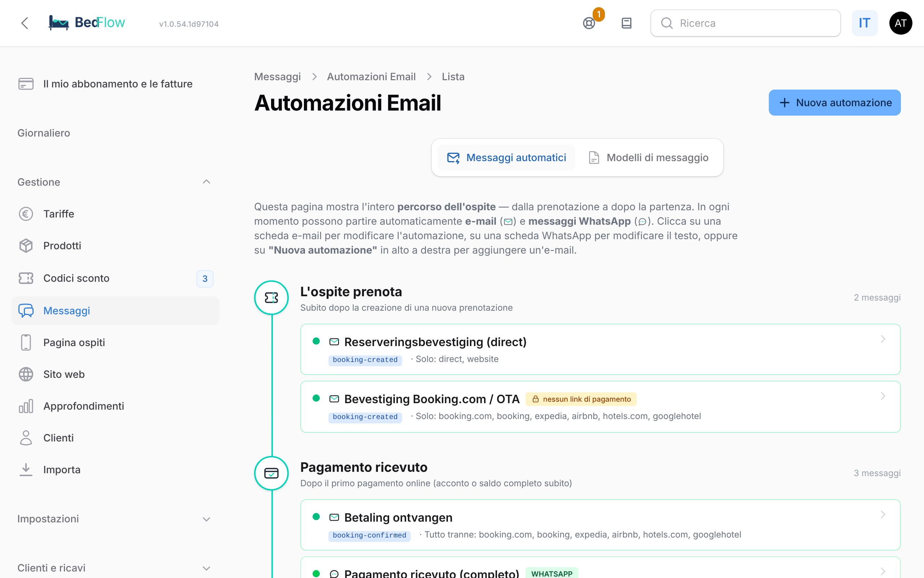Open the AT user avatar menu
This screenshot has width=924, height=578.
click(901, 23)
